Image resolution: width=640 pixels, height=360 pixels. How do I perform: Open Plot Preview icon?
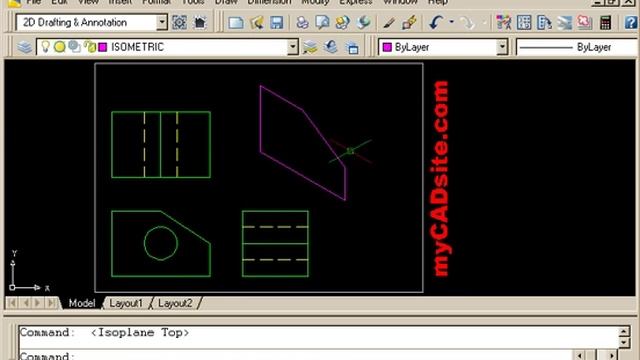pyautogui.click(x=322, y=22)
